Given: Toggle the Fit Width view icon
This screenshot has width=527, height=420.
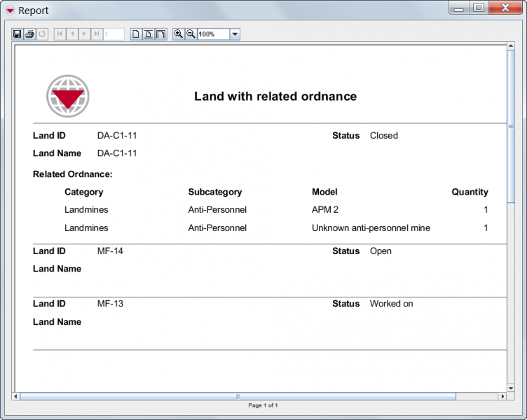Looking at the screenshot, I should pyautogui.click(x=160, y=34).
